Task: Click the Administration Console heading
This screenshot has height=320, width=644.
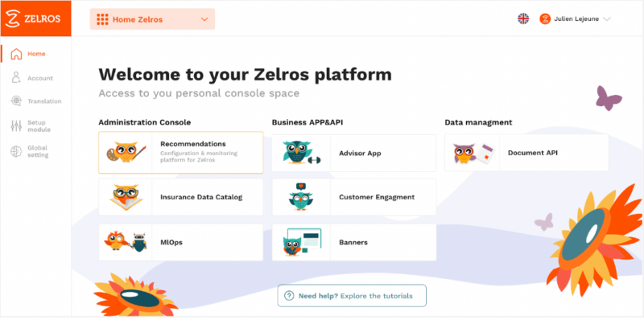Action: click(x=145, y=122)
